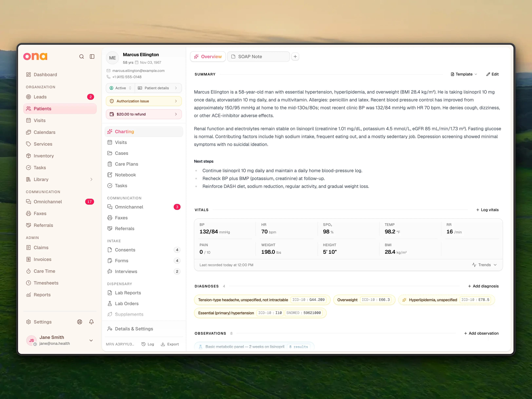Screen dimensions: 532x399
Task: Open Care Time page
Action: coord(60,271)
